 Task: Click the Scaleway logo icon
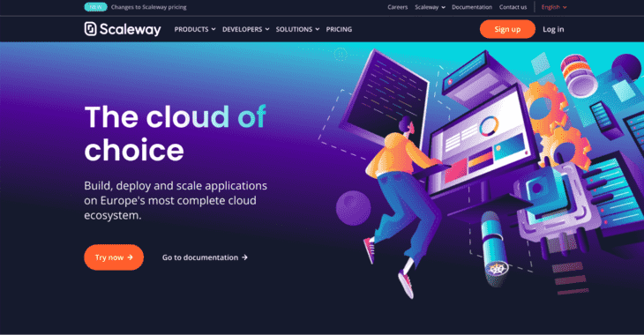(90, 29)
